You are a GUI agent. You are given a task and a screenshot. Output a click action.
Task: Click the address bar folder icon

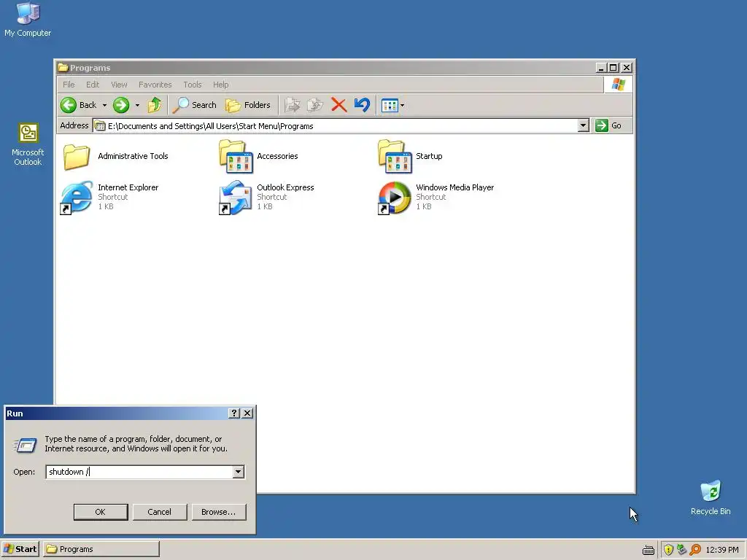(x=99, y=125)
